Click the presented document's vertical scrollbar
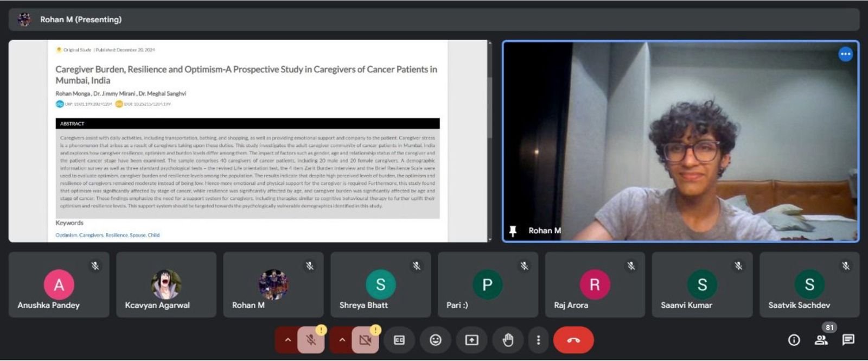The image size is (868, 361). coord(490,109)
